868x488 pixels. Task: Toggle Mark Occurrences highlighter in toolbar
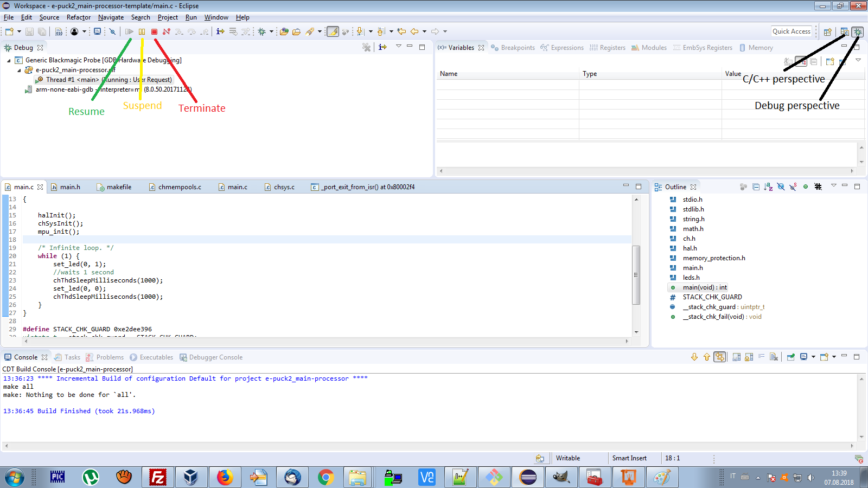click(x=333, y=31)
